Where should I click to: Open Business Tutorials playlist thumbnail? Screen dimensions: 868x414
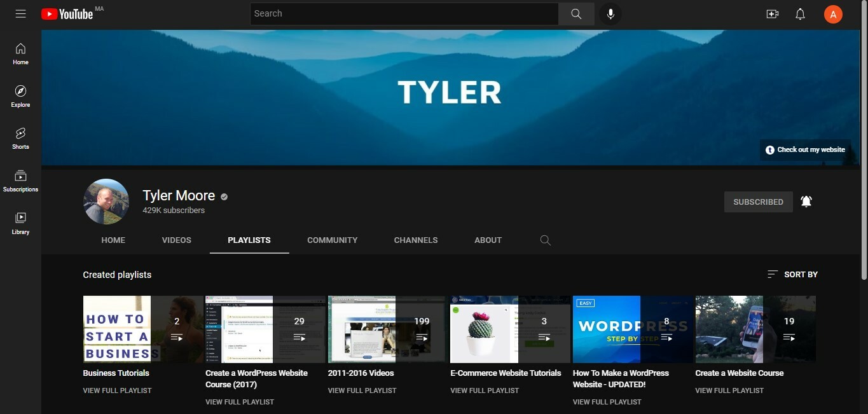(x=143, y=329)
